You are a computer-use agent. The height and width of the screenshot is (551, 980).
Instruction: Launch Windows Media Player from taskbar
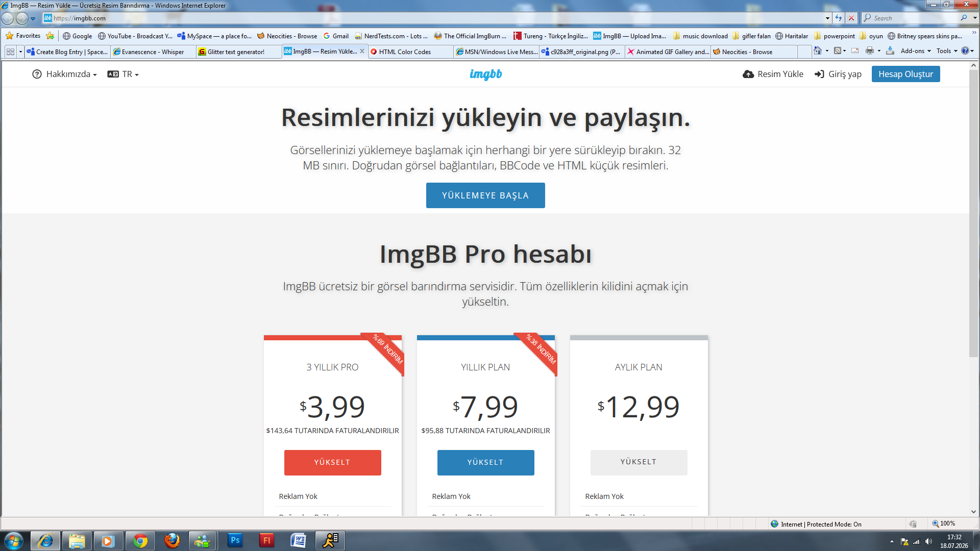tap(108, 541)
